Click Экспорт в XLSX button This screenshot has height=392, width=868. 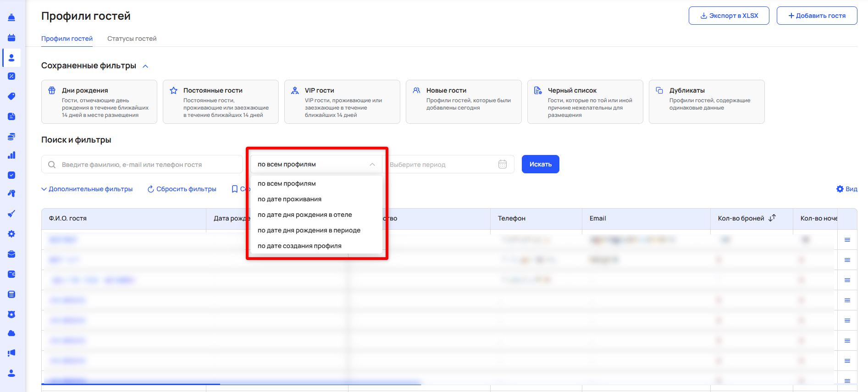pos(729,16)
